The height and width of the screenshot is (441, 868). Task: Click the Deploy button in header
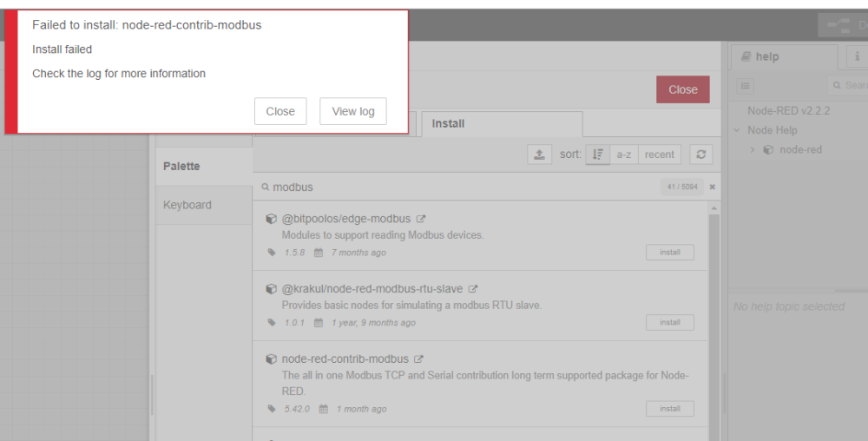[843, 25]
